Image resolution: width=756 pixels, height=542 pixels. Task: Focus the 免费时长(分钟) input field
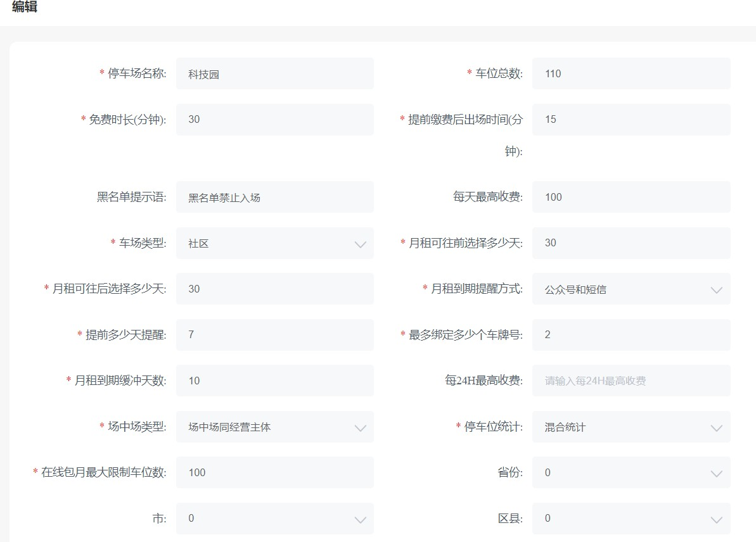point(274,120)
